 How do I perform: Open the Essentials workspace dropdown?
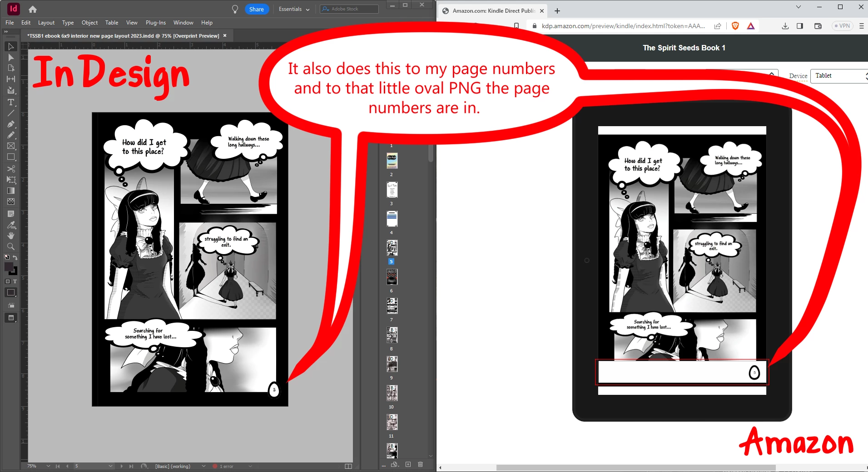click(x=294, y=9)
